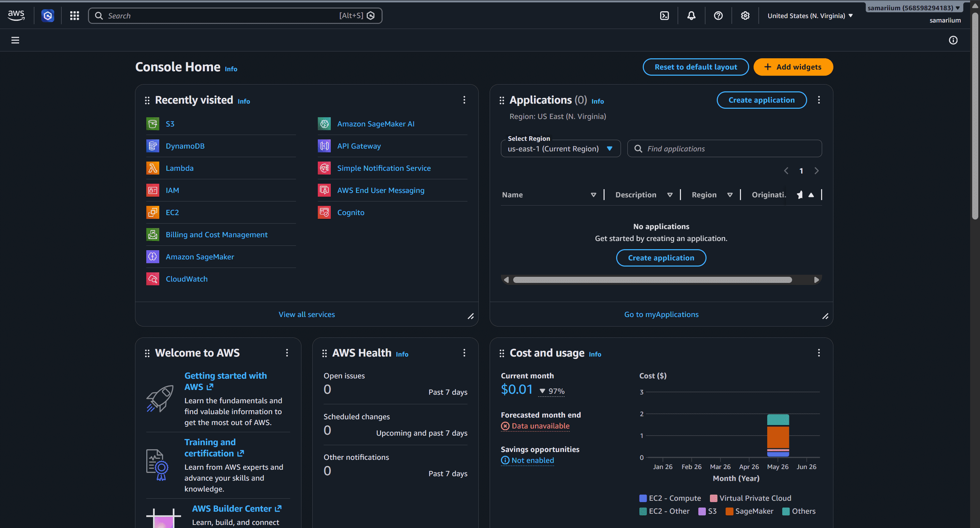
Task: Click the EC2 service icon
Action: 153,212
